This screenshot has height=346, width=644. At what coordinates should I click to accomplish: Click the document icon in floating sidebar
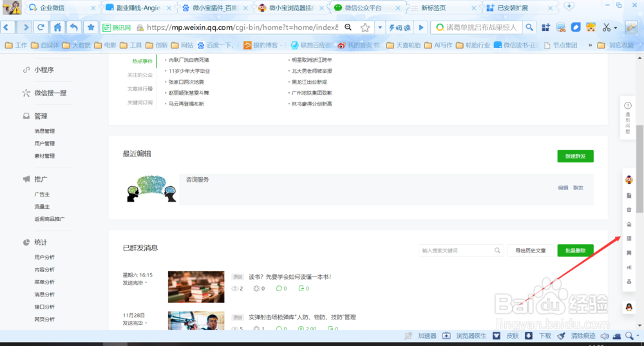coord(629,196)
